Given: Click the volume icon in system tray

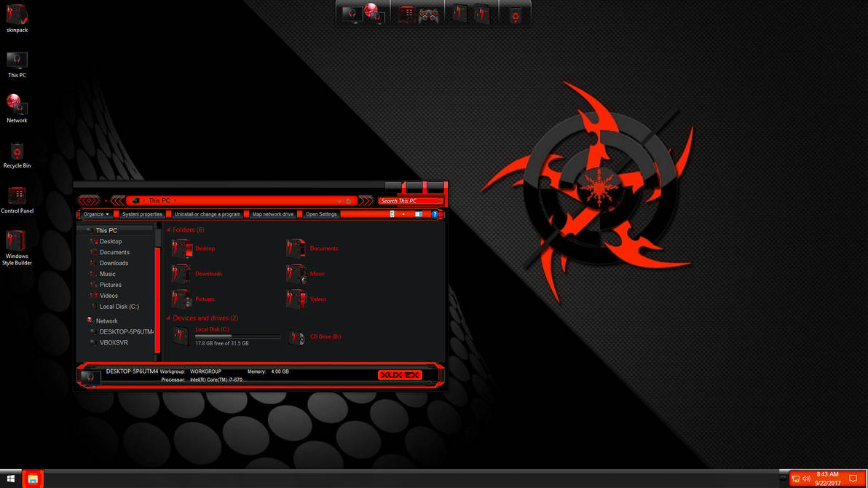Looking at the screenshot, I should pyautogui.click(x=808, y=479).
